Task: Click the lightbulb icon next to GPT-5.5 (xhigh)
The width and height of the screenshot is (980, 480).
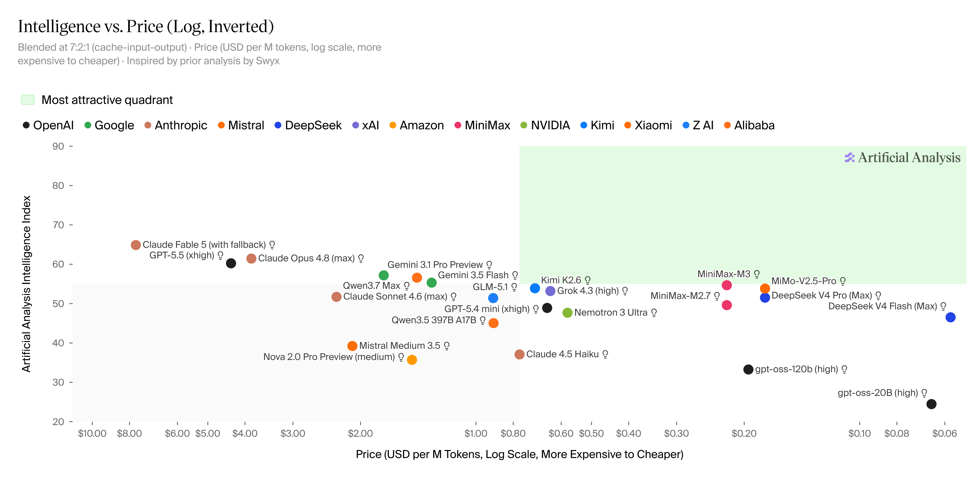Action: tap(220, 255)
